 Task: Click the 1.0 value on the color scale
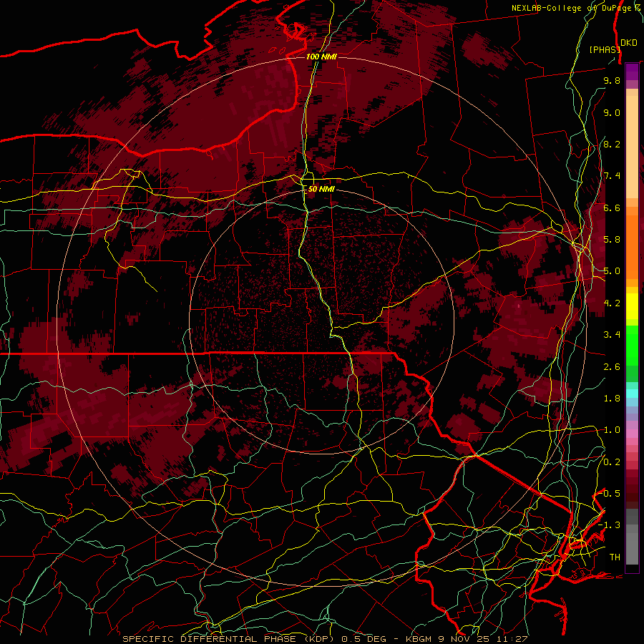pos(612,430)
